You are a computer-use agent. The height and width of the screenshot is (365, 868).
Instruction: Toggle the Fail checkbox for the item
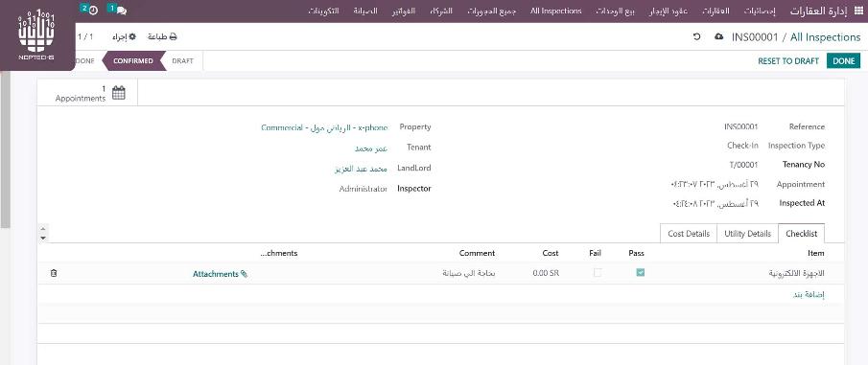tap(598, 273)
